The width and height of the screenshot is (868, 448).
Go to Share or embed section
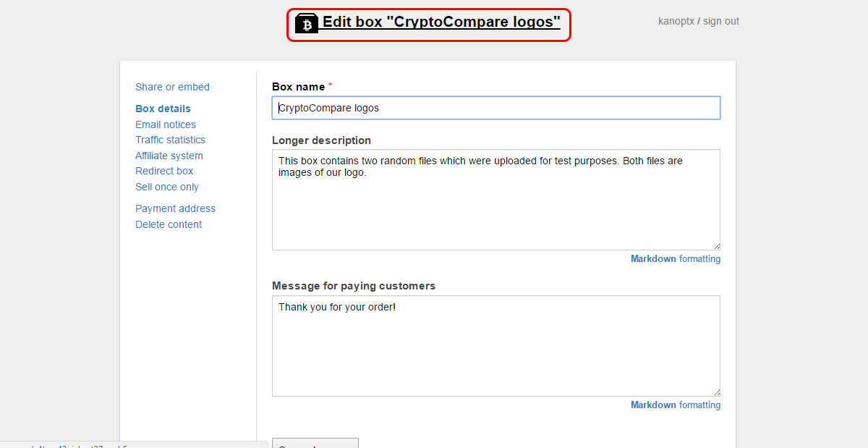pos(172,87)
